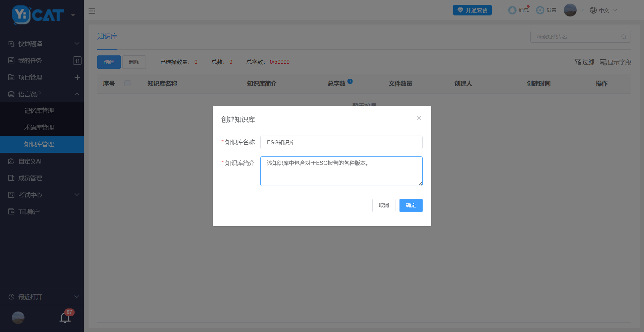
Task: Click the 开通套餐 upgrade button
Action: point(472,10)
